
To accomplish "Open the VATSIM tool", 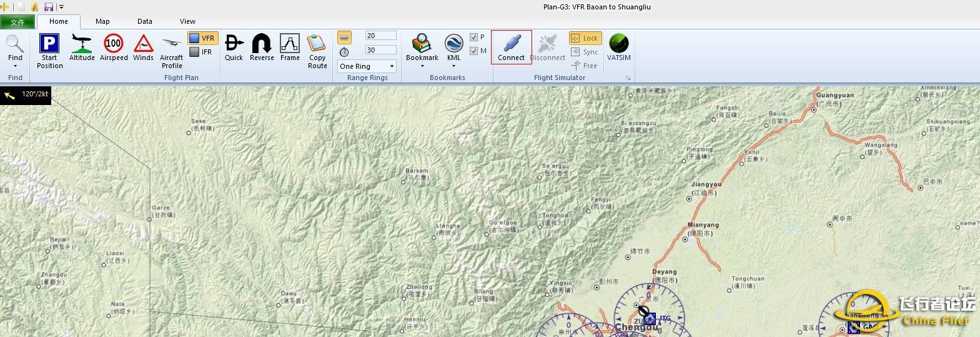I will tap(619, 48).
